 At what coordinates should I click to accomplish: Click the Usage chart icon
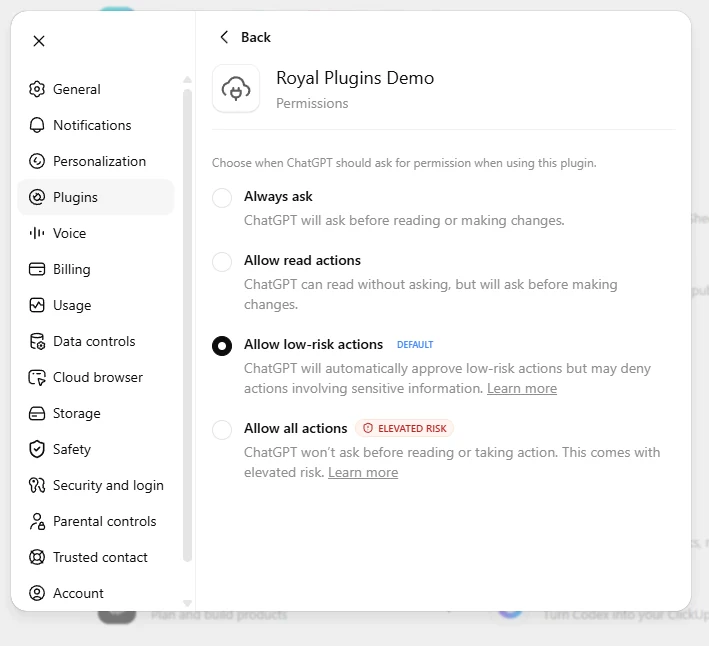pos(37,305)
